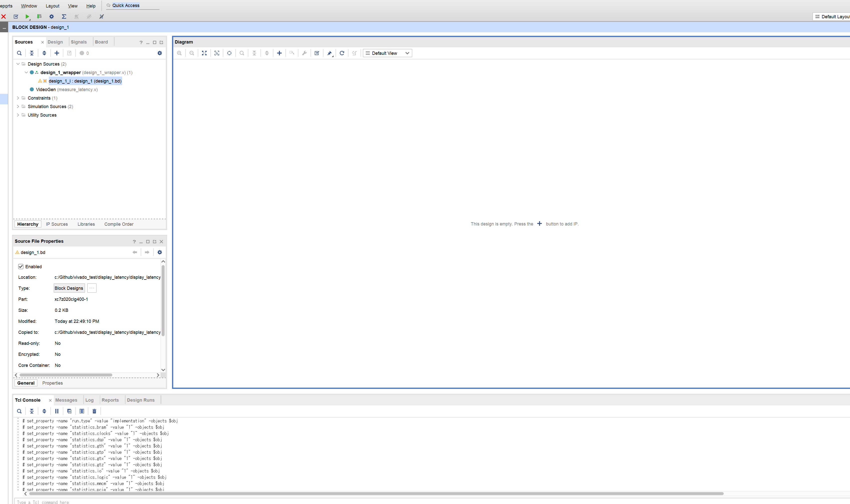Expand Simulation Sources folder
This screenshot has height=504, width=850.
pyautogui.click(x=18, y=106)
